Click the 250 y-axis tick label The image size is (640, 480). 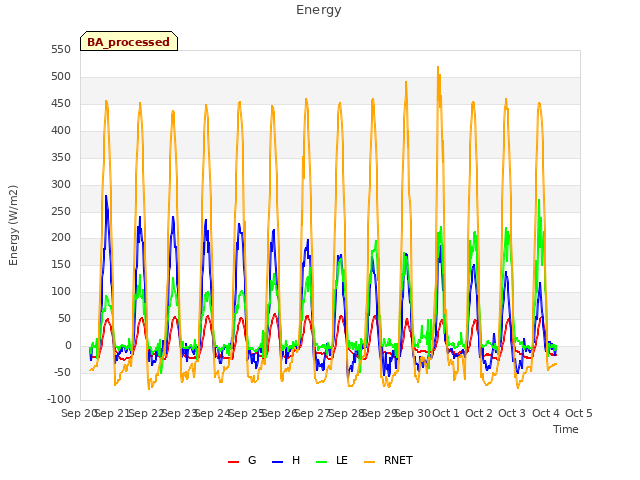tap(61, 211)
